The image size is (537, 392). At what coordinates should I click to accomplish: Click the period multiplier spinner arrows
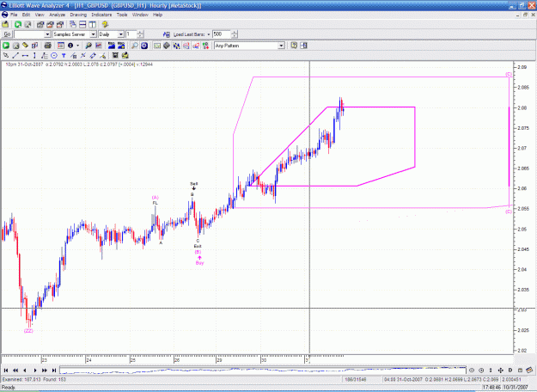point(140,34)
